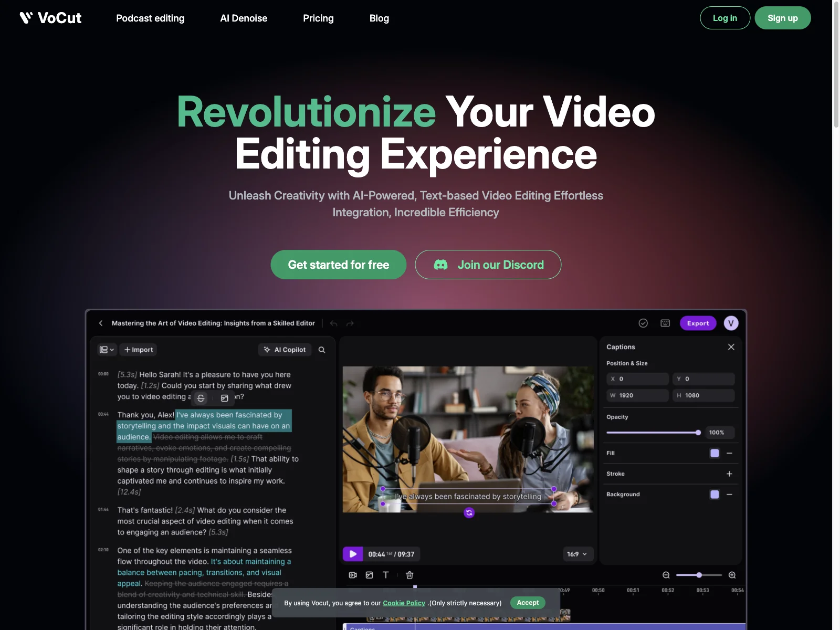Click the strikethrough icon in transcript popup
Screen dimensions: 840x630
(201, 398)
